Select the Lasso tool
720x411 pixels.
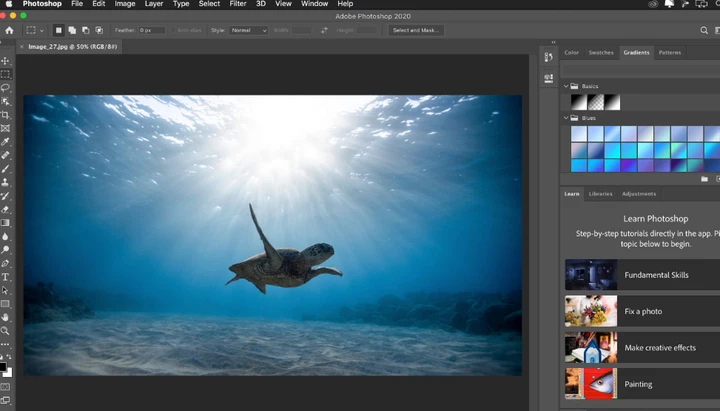coord(6,87)
